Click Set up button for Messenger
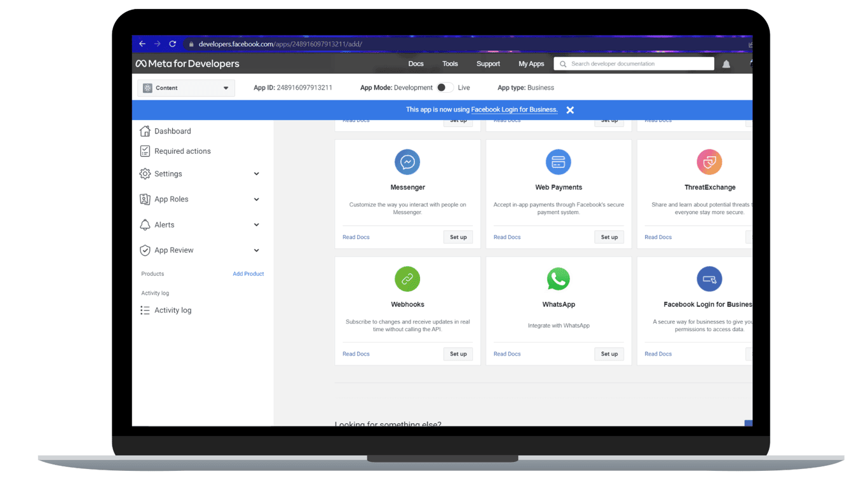The image size is (868, 488). coord(458,237)
